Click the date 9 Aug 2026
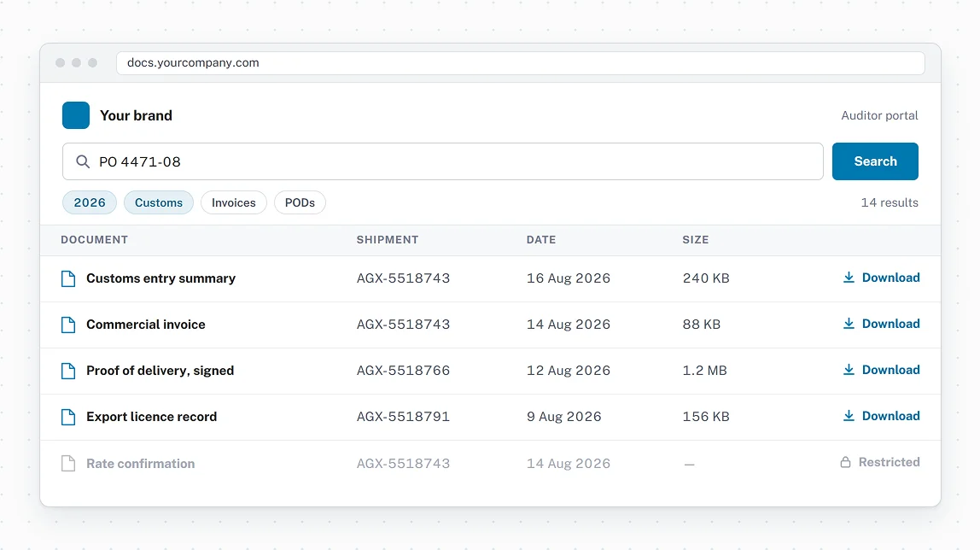This screenshot has width=980, height=550. 563,417
